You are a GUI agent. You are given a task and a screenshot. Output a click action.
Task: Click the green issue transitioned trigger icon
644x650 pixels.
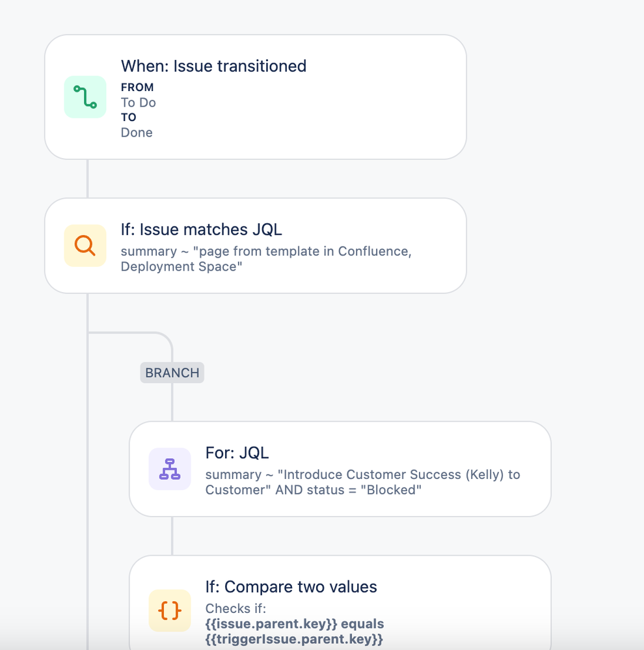coord(85,97)
